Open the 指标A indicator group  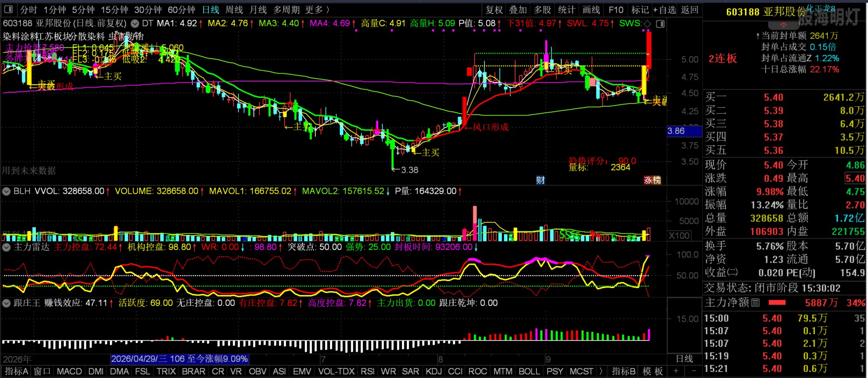click(x=16, y=371)
